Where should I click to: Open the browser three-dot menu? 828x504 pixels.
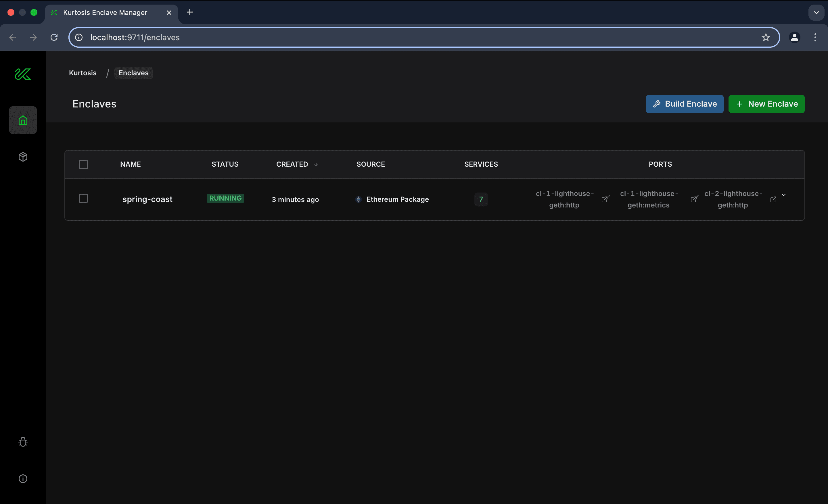click(x=815, y=37)
